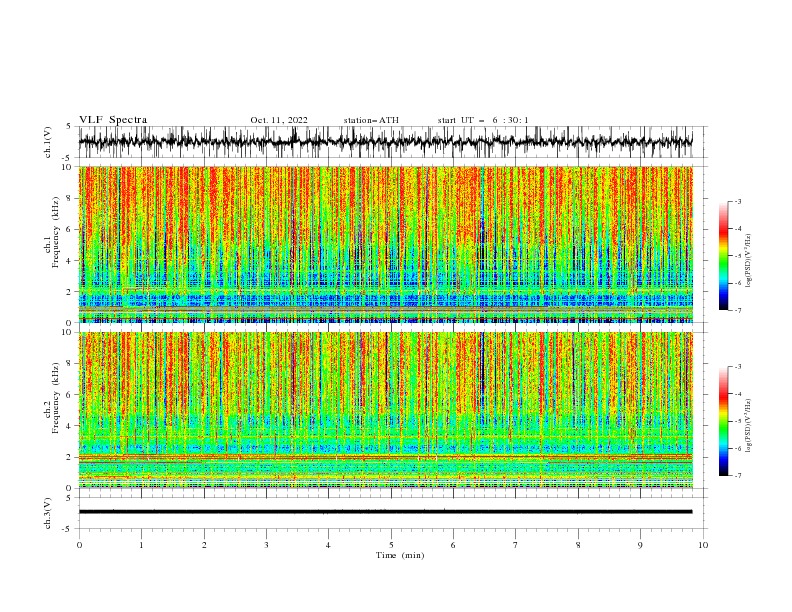This screenshot has height=612, width=792.
Task: Click the "ch.2 Frequency (kHz)" axis label
Action: click(52, 397)
